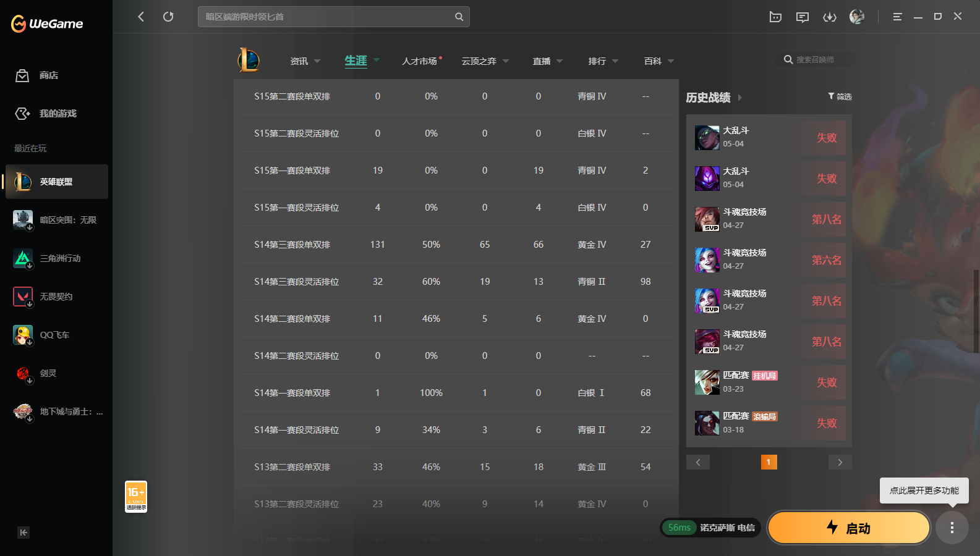Go to next match history page
980x556 pixels.
(x=840, y=462)
